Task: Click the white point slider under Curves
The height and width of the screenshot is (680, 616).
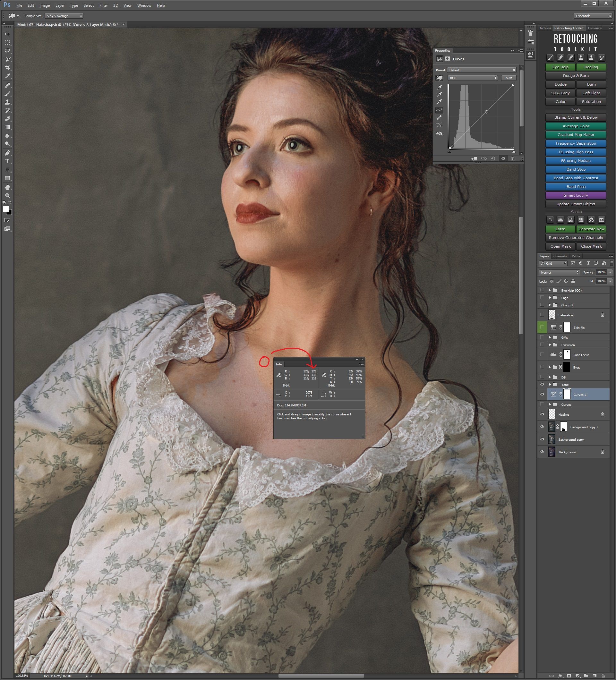Action: 513,152
